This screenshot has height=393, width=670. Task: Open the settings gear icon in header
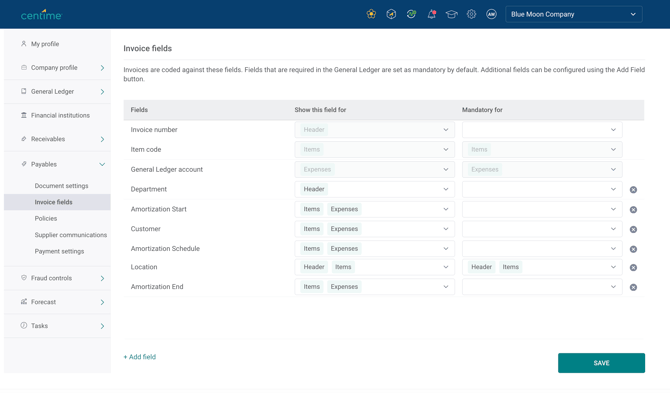471,14
